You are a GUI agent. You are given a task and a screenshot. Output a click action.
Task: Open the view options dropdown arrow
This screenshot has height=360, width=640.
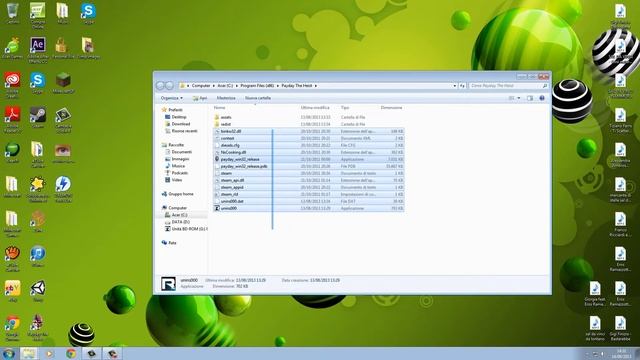(x=519, y=98)
